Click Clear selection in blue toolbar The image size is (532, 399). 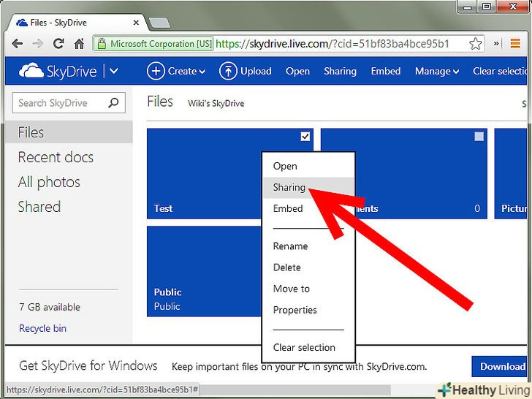[499, 71]
